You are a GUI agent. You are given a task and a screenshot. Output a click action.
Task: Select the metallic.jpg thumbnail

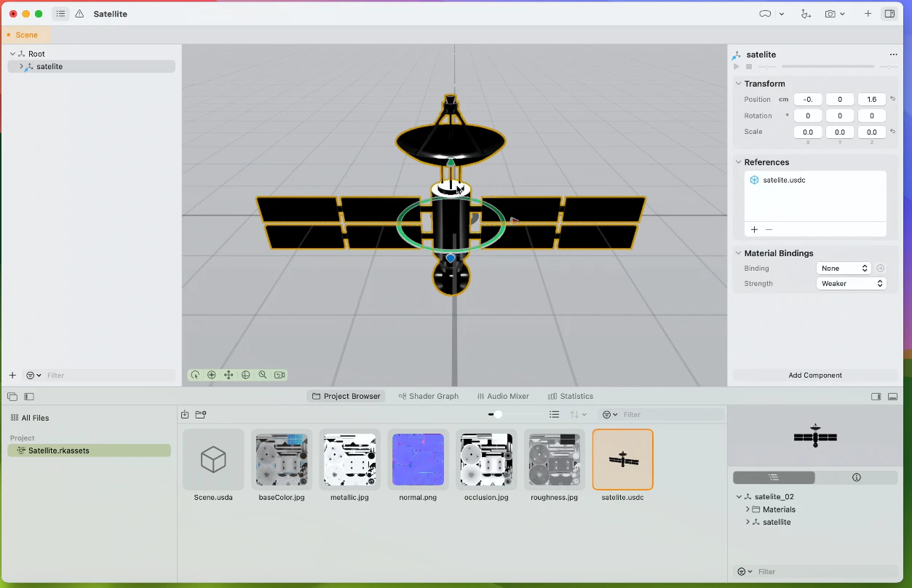(350, 459)
